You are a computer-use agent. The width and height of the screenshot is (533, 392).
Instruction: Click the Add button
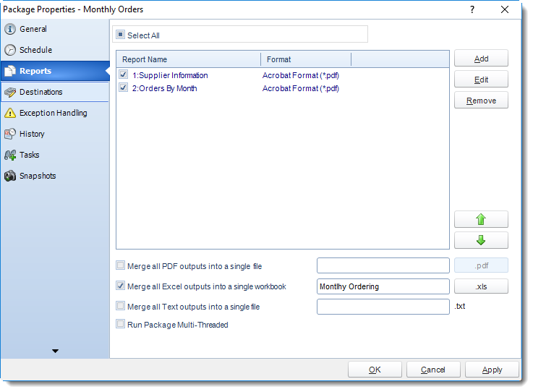pyautogui.click(x=481, y=59)
